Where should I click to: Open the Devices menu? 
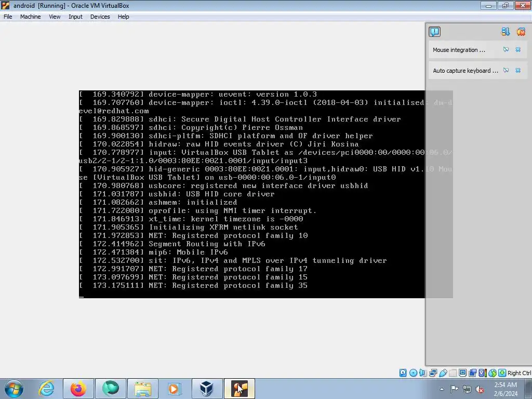click(x=100, y=17)
